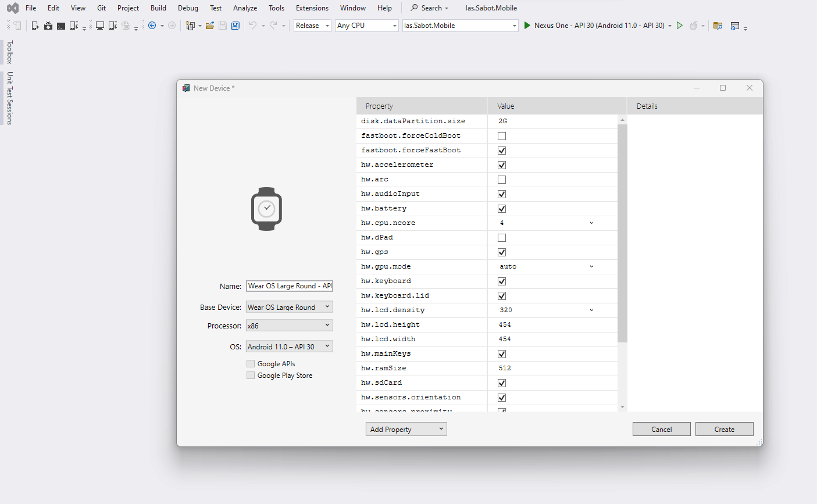Click the Value column header

tap(557, 106)
